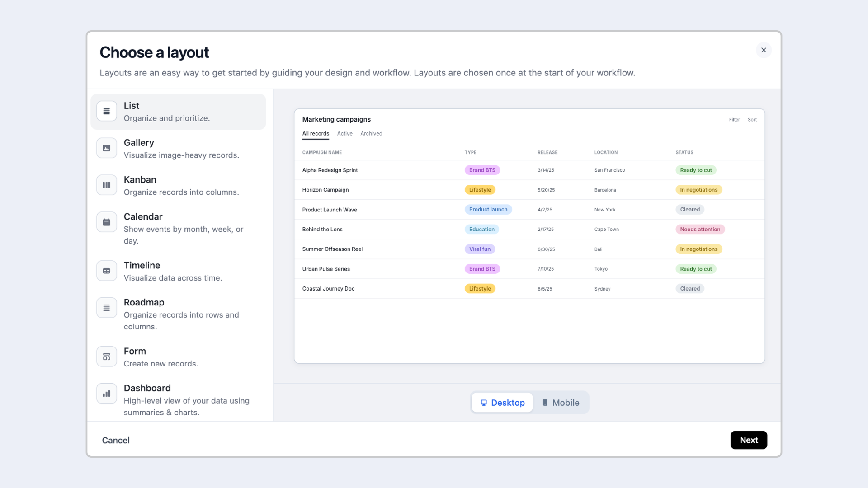Screen dimensions: 868x488
Task: Select the List layout icon
Action: pos(107,111)
